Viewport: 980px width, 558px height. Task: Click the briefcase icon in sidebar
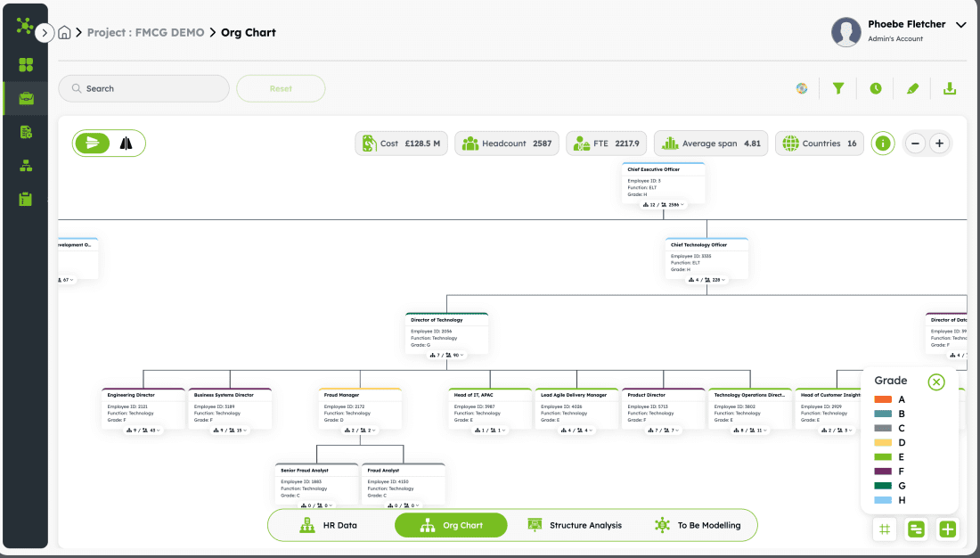pyautogui.click(x=26, y=98)
